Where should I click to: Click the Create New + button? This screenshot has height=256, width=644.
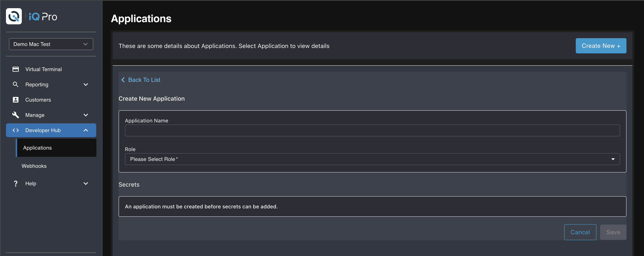click(601, 46)
